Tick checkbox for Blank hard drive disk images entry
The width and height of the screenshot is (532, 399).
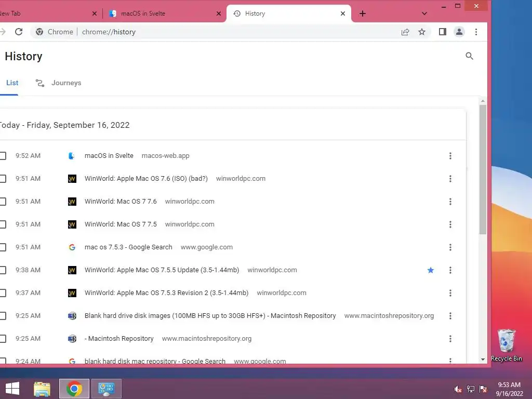(x=3, y=316)
